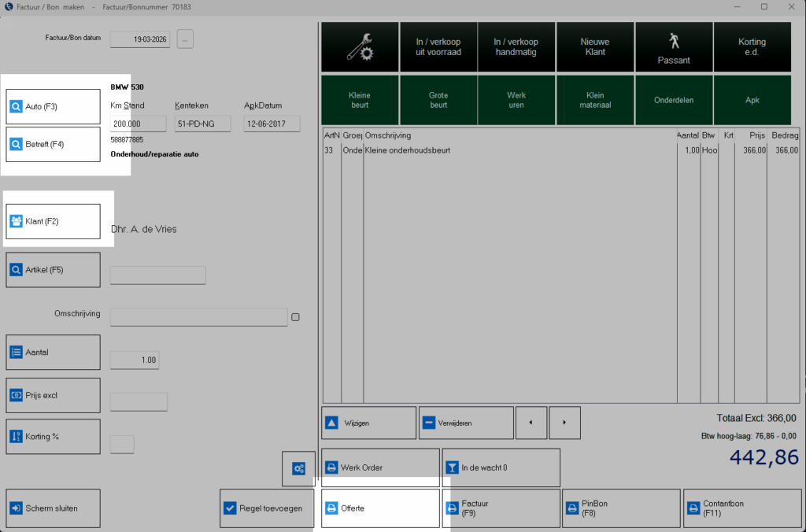806x532 pixels.
Task: Click the left arrow navigation button
Action: click(x=531, y=423)
